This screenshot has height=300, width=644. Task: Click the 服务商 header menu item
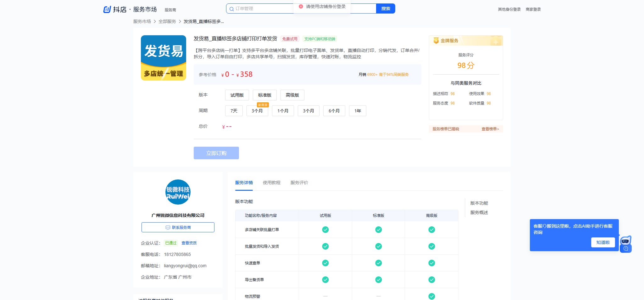(x=170, y=10)
